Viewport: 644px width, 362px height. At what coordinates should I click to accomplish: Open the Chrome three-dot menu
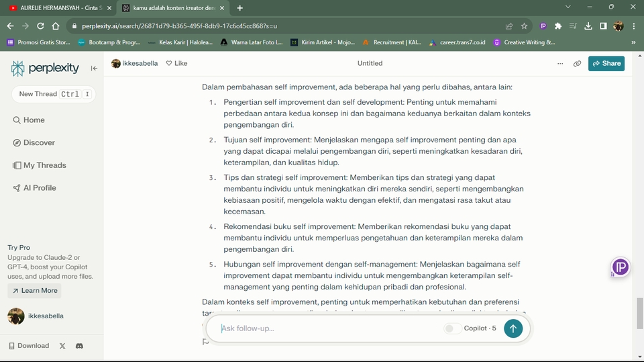tap(634, 26)
